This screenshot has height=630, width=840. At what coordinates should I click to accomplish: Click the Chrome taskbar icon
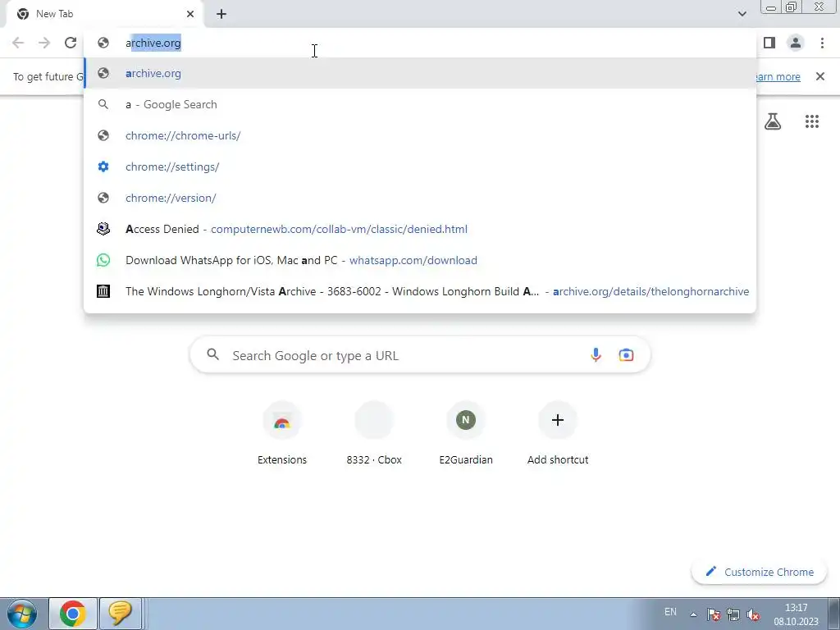[x=73, y=614]
